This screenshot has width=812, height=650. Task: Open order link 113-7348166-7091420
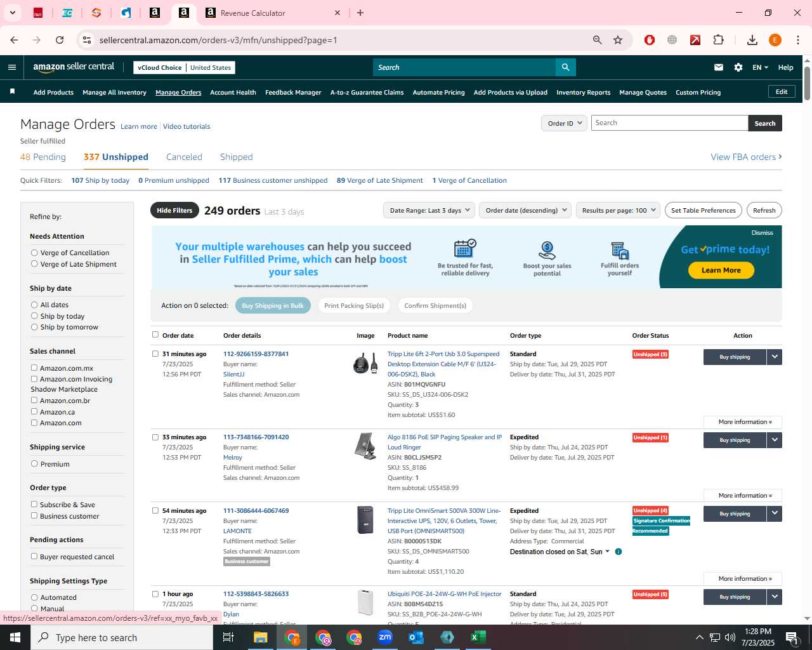256,437
